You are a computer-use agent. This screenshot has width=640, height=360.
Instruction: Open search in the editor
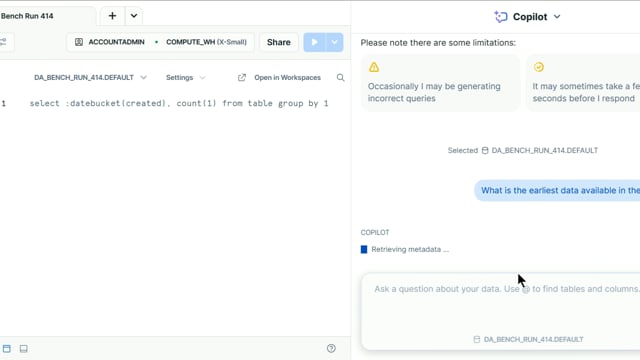[340, 78]
